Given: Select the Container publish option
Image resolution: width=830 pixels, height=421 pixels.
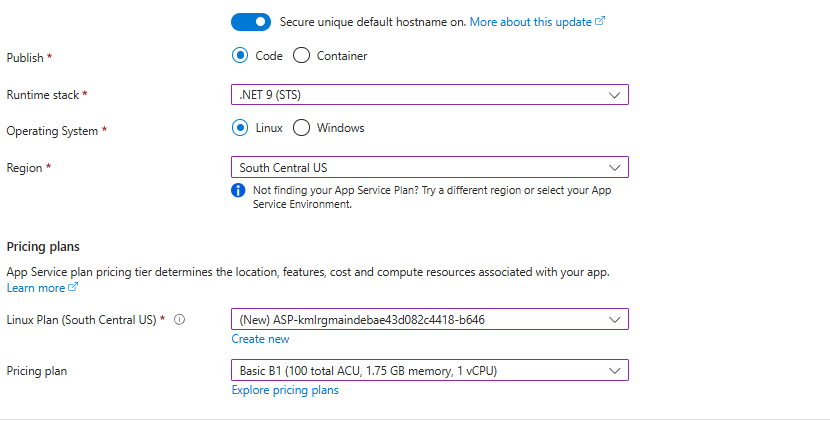Looking at the screenshot, I should click(x=301, y=56).
